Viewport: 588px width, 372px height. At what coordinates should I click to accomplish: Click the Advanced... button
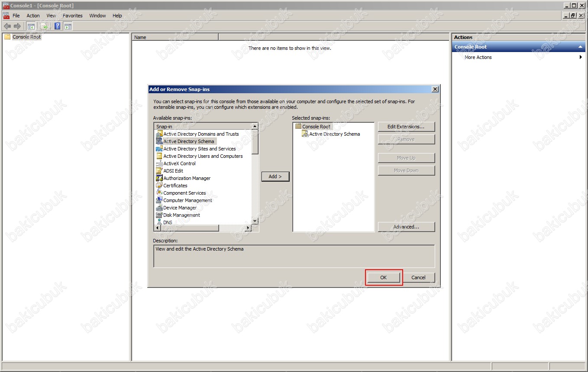(406, 227)
